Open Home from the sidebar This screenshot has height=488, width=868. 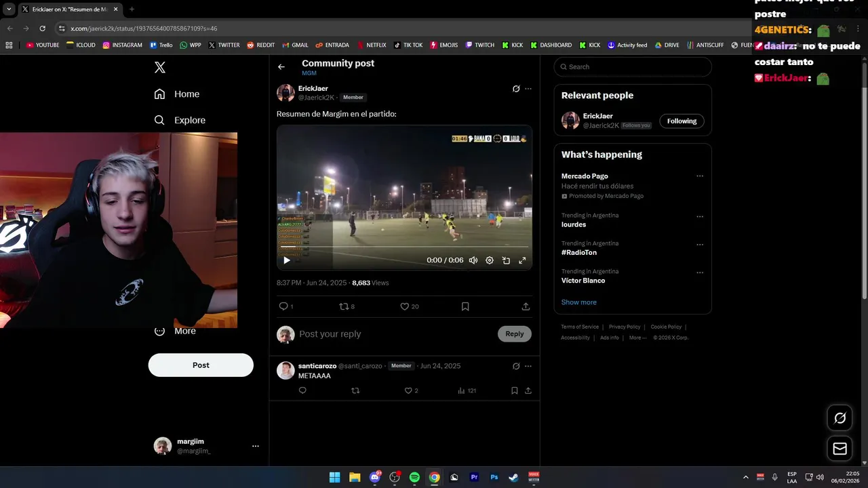point(177,94)
